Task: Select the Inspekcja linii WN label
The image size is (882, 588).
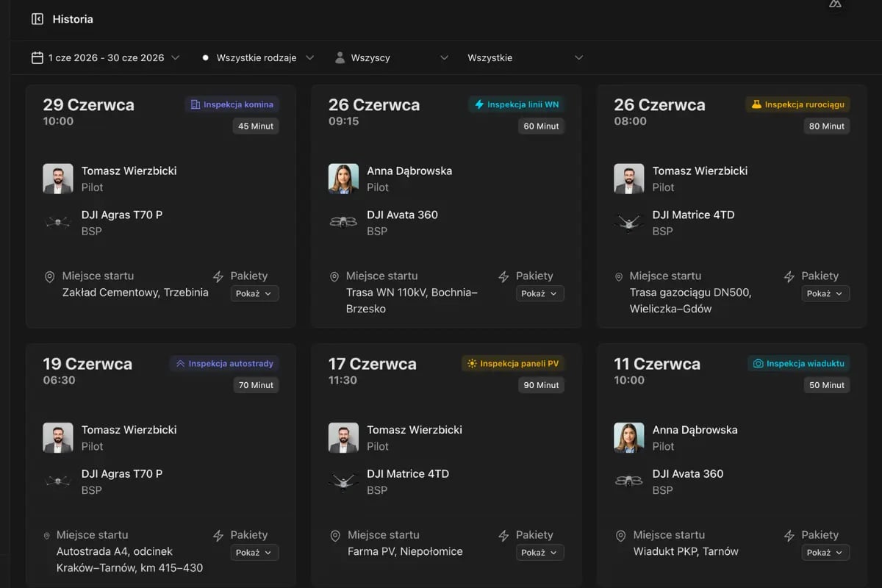Action: (517, 104)
